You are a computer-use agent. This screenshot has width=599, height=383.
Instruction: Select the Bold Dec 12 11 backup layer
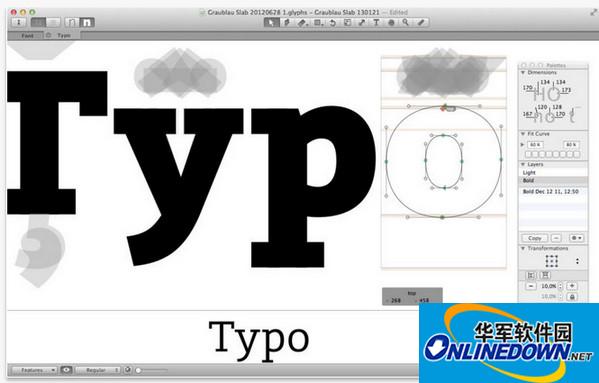point(553,191)
